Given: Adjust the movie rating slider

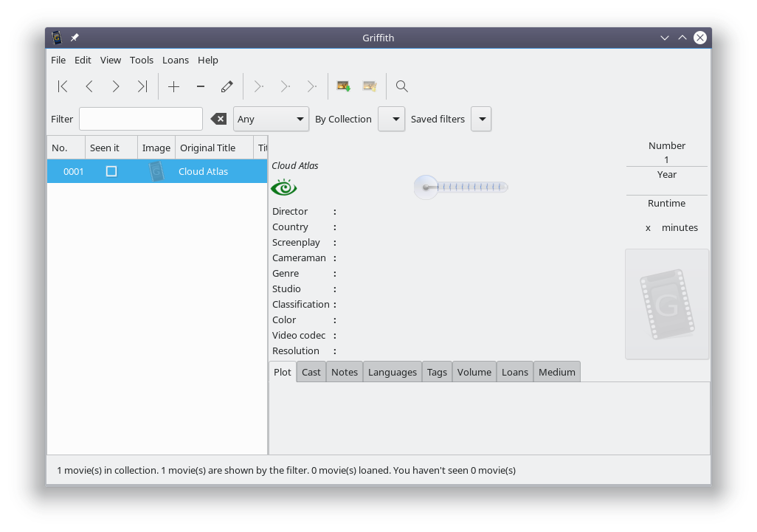Looking at the screenshot, I should [461, 187].
